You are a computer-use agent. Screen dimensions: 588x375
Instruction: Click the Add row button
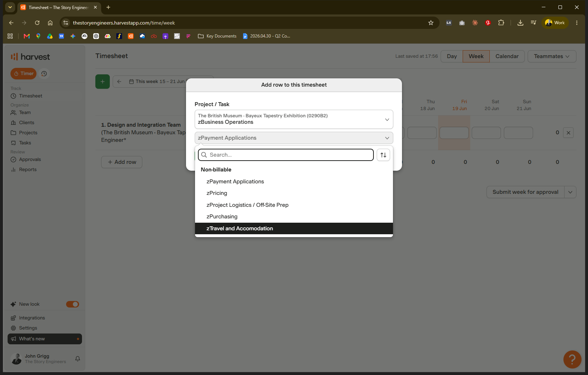(x=122, y=162)
